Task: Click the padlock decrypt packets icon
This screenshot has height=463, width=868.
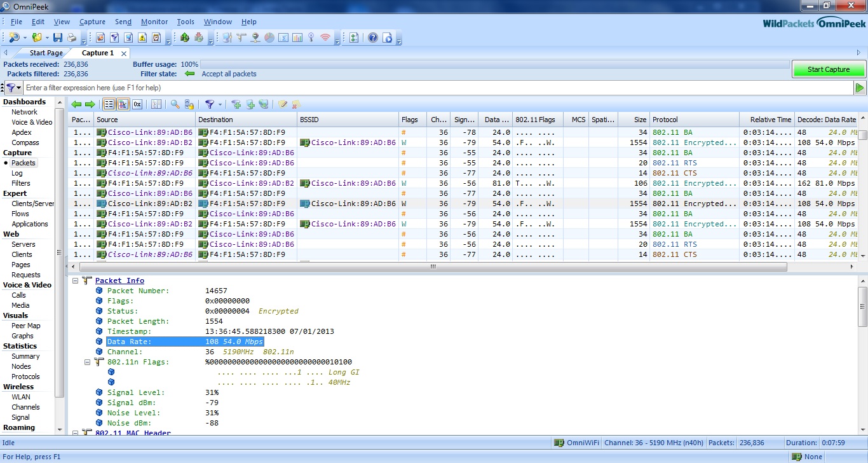Action: [x=189, y=104]
